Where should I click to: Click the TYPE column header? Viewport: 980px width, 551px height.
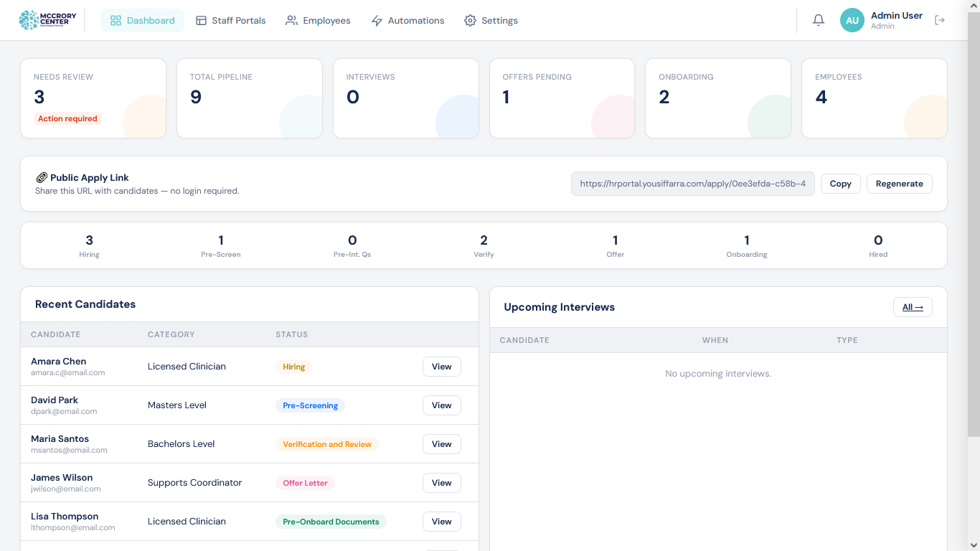point(847,340)
